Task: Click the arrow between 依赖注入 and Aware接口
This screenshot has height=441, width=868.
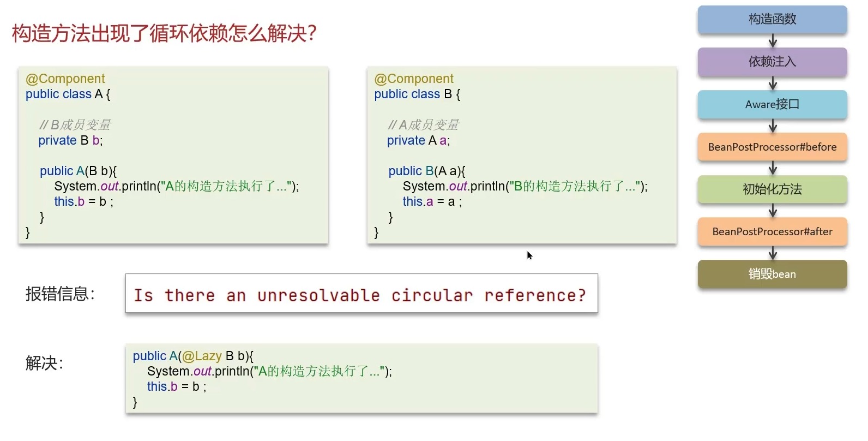Action: pyautogui.click(x=773, y=84)
